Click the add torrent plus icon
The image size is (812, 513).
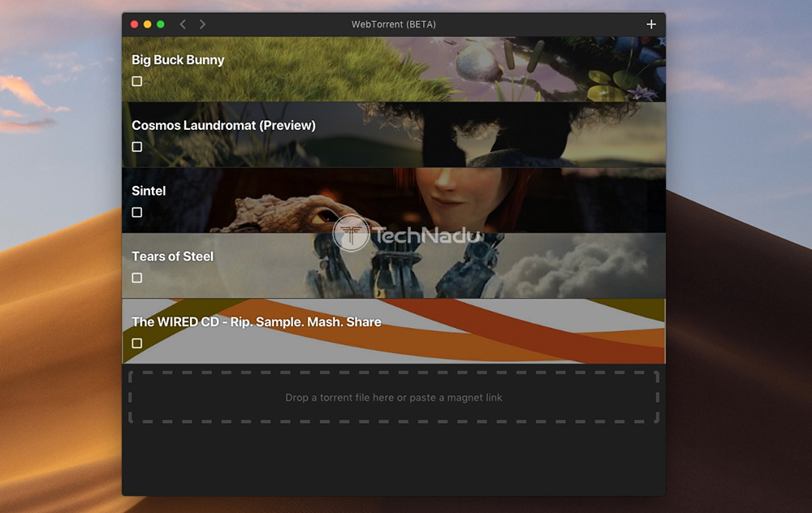tap(651, 24)
